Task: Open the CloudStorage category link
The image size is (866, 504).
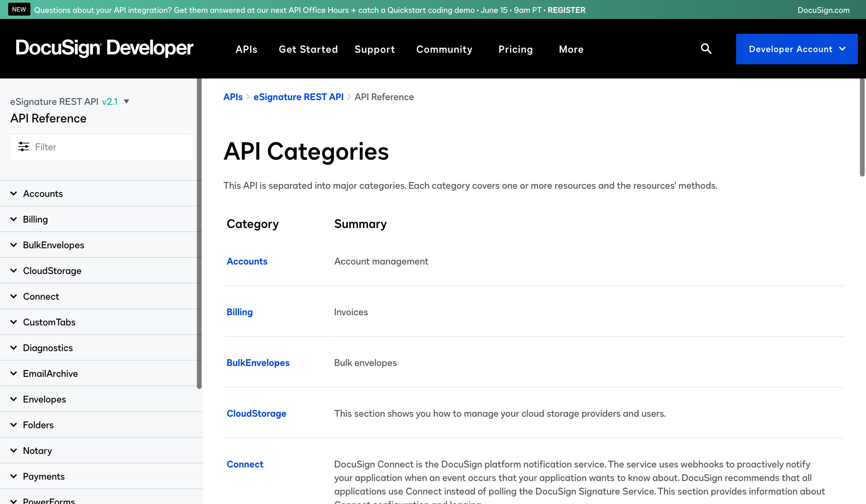Action: [256, 413]
